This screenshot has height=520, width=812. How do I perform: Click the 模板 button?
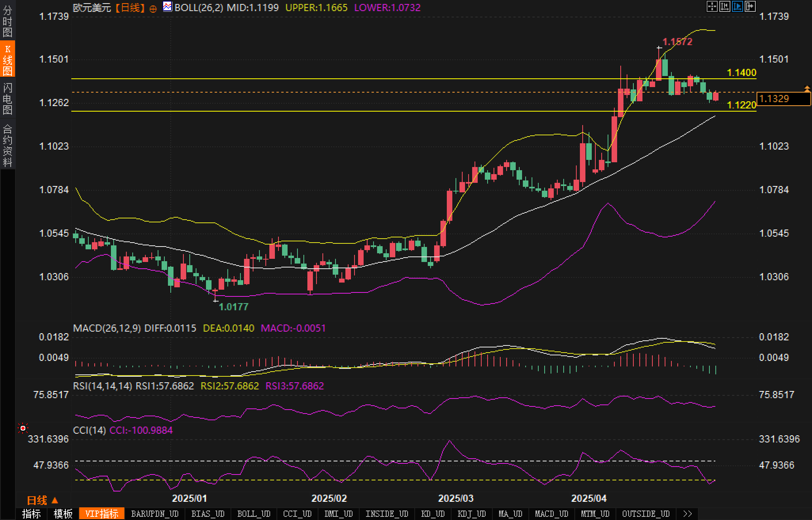click(x=63, y=514)
